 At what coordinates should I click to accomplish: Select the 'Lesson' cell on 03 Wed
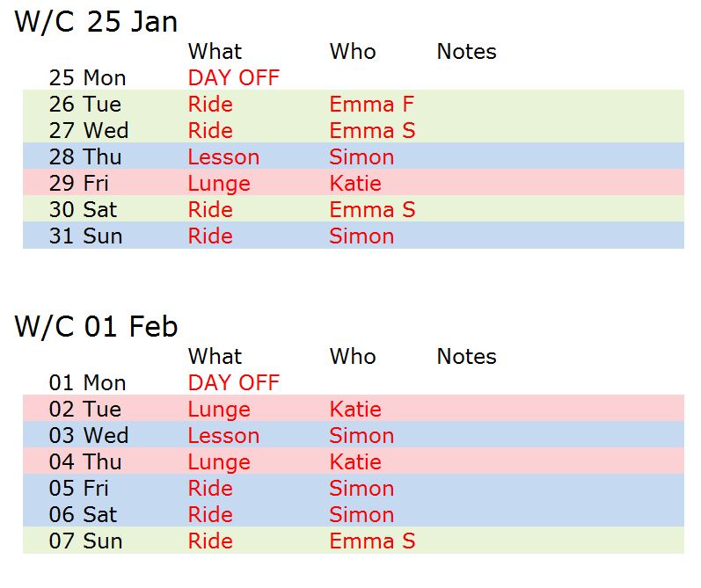[223, 436]
